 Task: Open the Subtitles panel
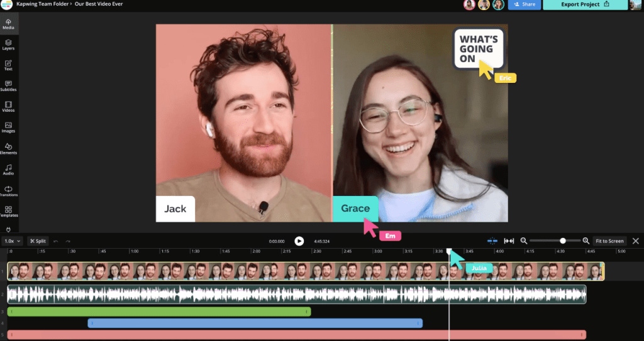[9, 85]
